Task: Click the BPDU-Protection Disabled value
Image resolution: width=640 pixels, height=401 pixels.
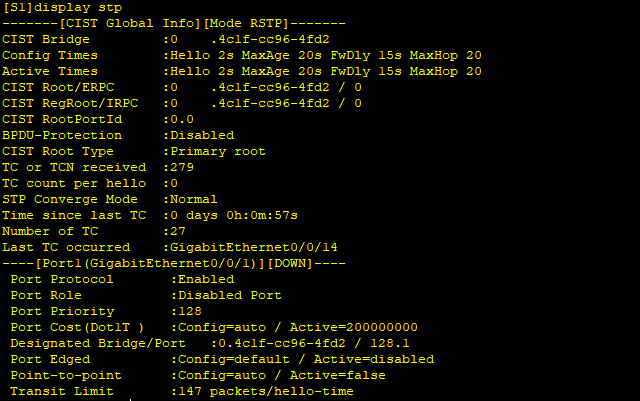Action: coord(202,135)
